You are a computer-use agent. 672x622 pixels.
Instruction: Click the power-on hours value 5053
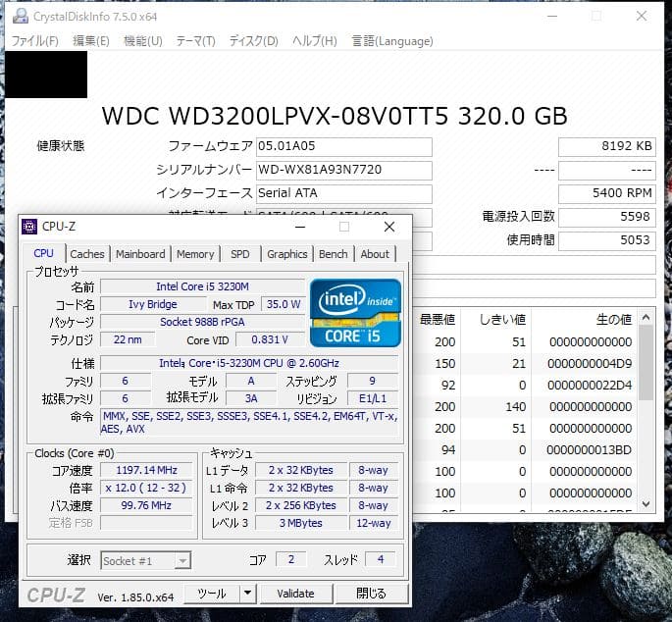[x=607, y=240]
